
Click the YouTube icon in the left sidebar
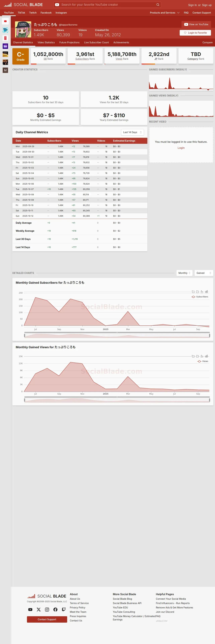coord(5,21)
